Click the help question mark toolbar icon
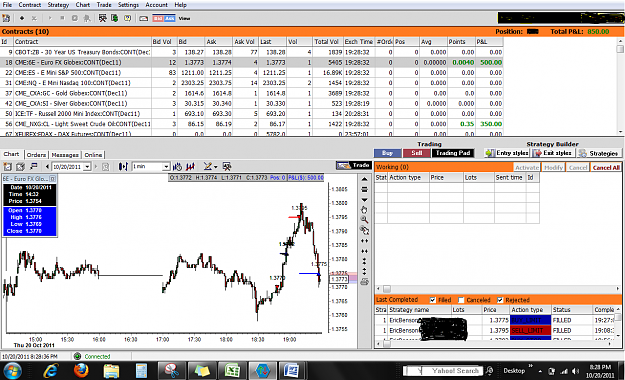This screenshot has height=380, width=625. 128,18
